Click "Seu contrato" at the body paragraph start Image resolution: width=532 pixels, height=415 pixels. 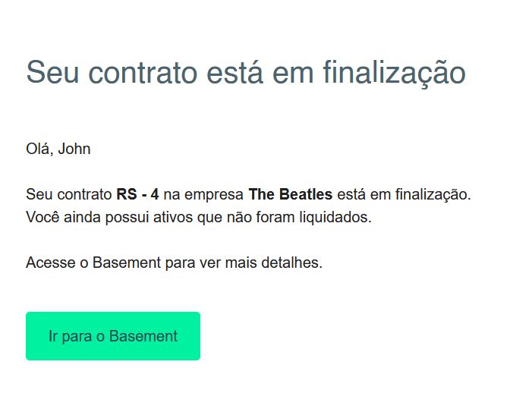coord(68,194)
